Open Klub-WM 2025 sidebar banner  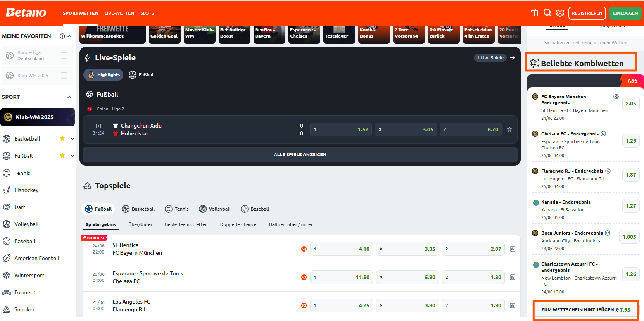click(x=38, y=117)
